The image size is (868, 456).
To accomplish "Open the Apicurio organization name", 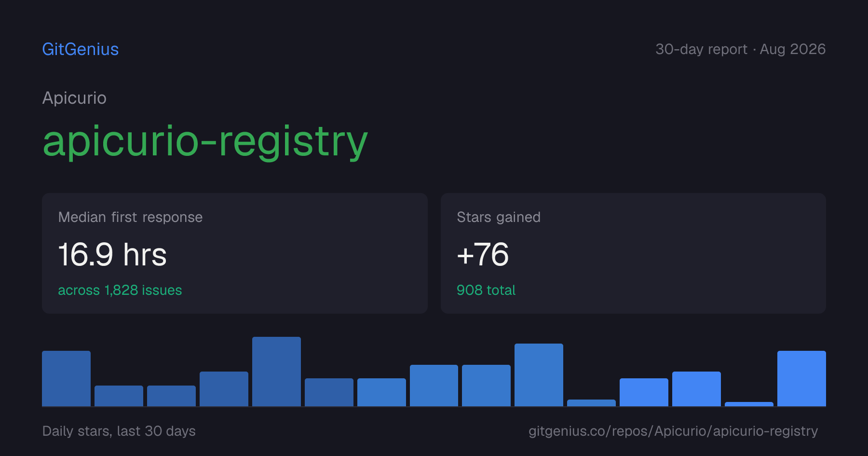I will pyautogui.click(x=74, y=98).
